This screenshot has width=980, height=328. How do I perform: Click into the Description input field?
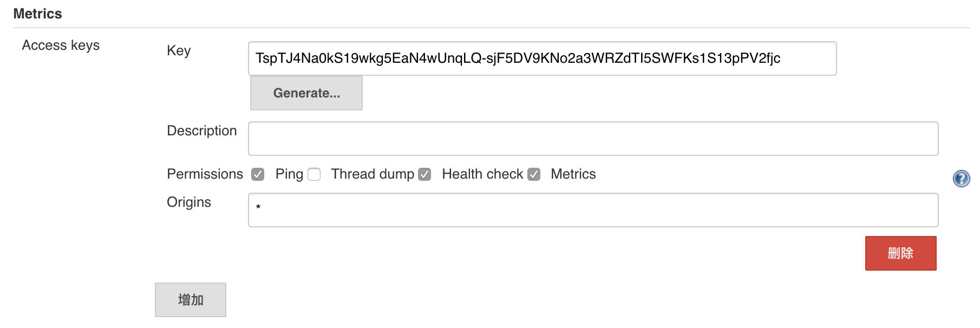click(593, 139)
